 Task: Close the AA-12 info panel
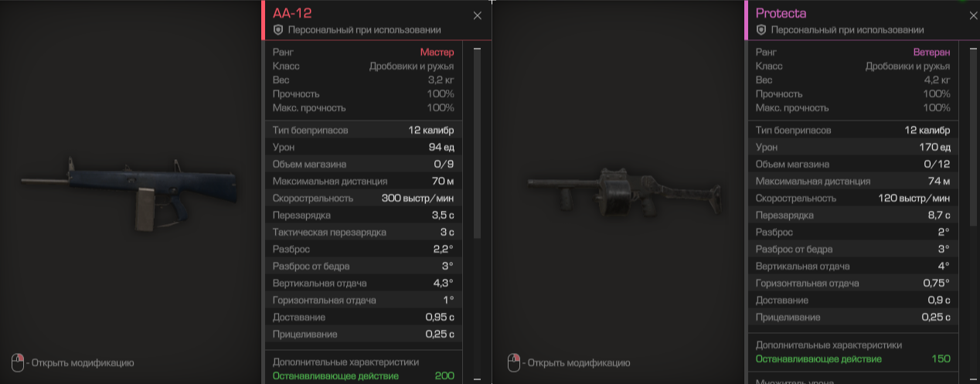point(477,15)
